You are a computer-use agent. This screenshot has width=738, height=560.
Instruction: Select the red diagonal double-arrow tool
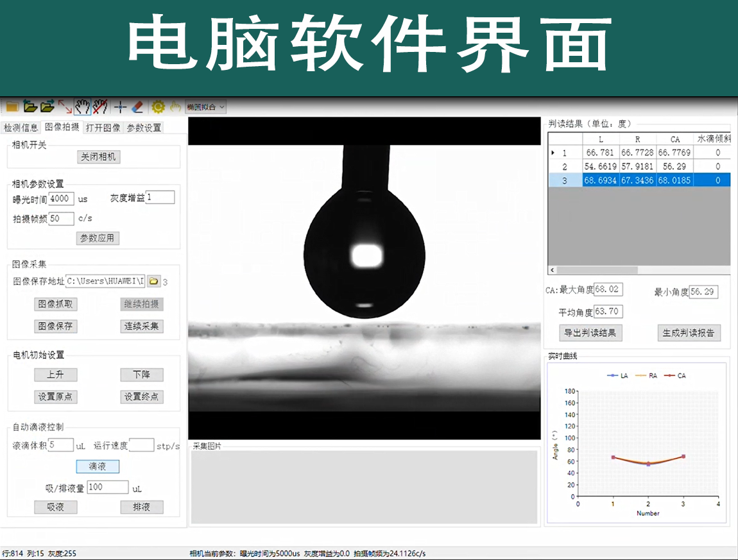[65, 106]
